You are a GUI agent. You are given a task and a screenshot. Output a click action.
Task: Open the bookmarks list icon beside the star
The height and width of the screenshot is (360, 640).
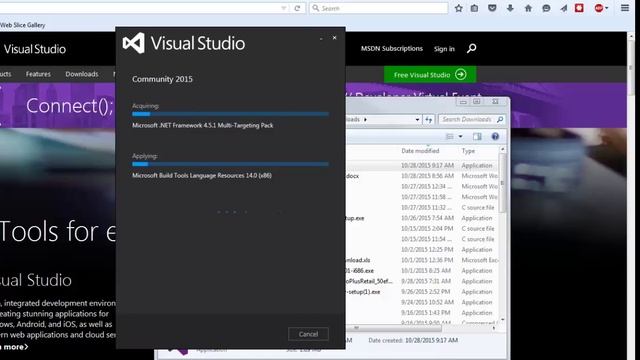[x=474, y=8]
